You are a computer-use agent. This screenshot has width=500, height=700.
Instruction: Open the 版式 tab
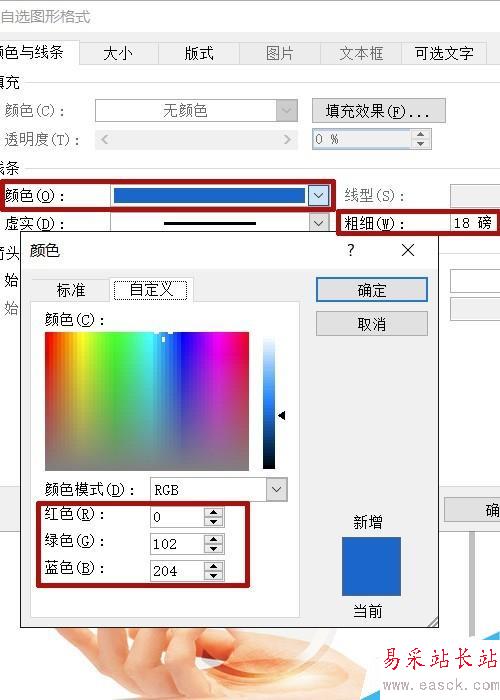199,54
